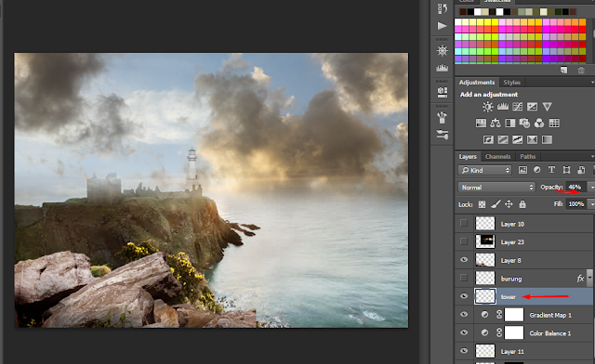Add a Threshold adjustment layer

click(x=518, y=140)
